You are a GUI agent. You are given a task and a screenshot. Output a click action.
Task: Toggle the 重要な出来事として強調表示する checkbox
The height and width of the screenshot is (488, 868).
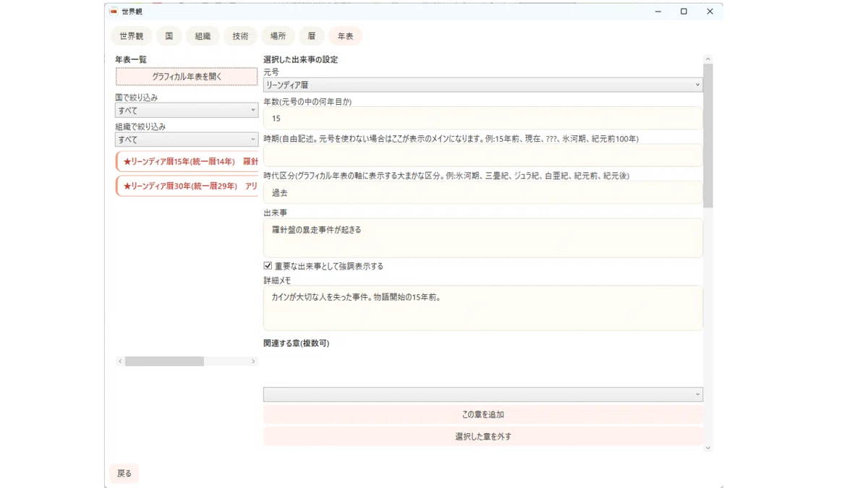pos(268,266)
